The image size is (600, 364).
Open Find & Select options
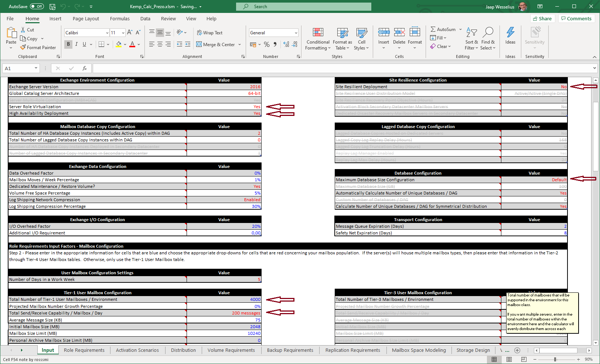pos(488,39)
